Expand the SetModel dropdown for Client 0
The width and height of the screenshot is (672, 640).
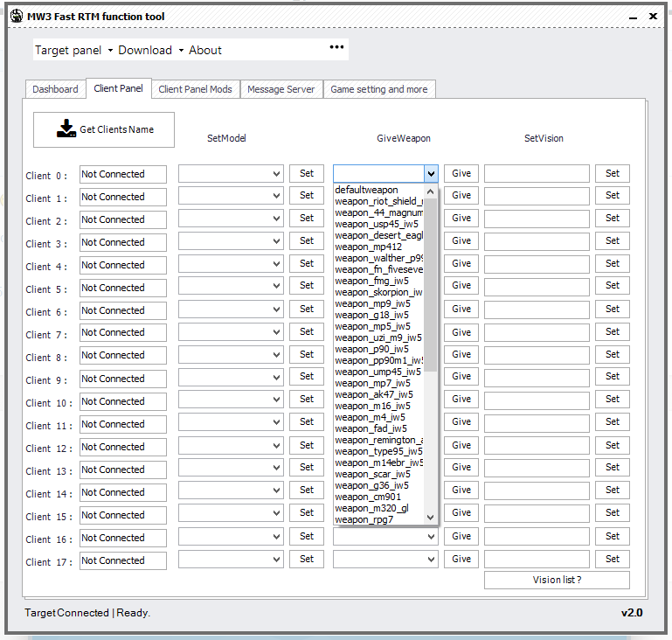pyautogui.click(x=276, y=174)
